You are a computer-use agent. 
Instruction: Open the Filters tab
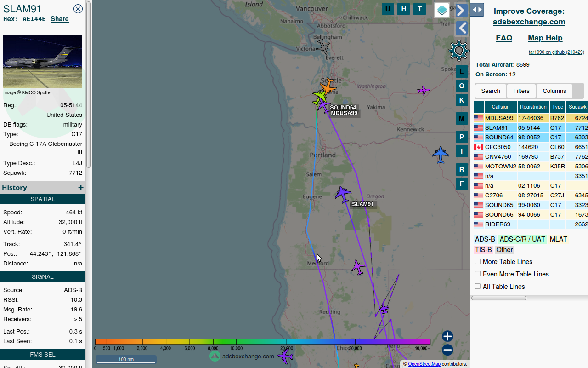pos(521,91)
